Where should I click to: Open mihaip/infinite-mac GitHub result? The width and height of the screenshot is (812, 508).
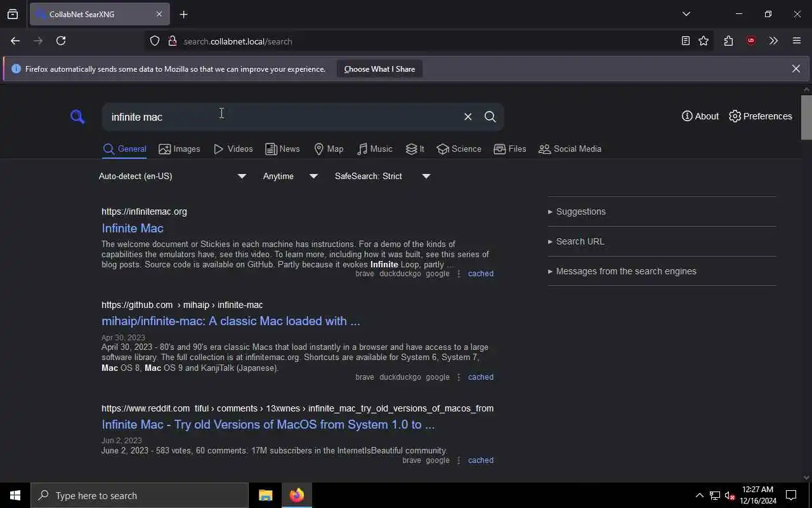(231, 321)
